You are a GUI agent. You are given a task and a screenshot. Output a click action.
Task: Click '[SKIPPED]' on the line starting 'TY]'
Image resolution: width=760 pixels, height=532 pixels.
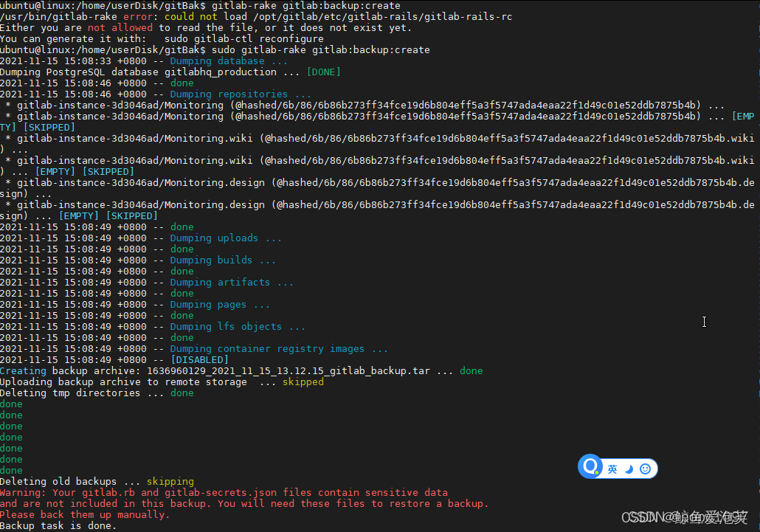point(49,128)
